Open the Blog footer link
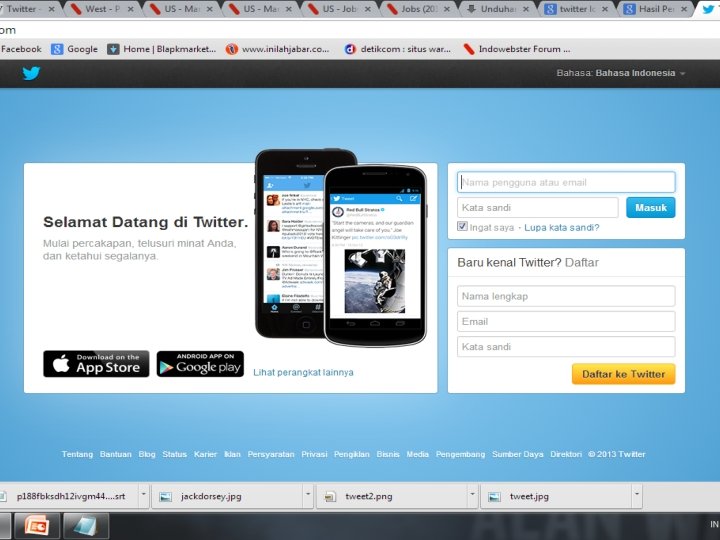 (x=147, y=454)
